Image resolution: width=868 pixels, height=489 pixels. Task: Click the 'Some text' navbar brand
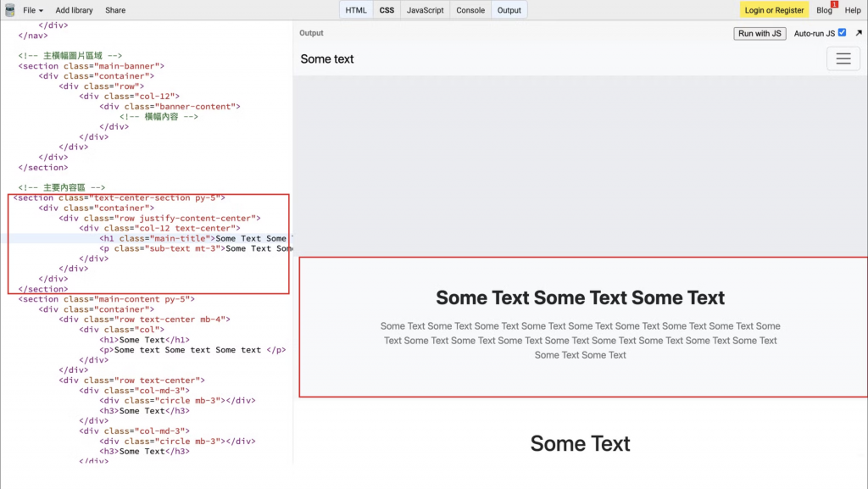click(327, 58)
